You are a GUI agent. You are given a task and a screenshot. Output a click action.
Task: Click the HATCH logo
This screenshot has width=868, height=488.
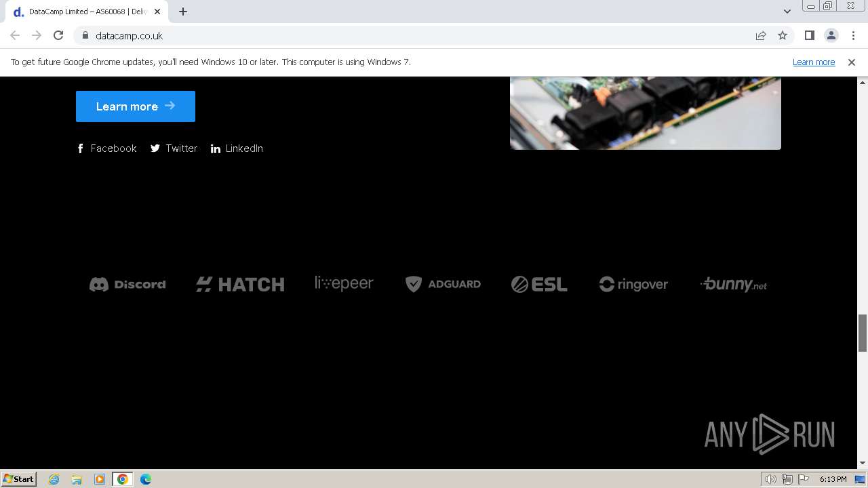(240, 284)
